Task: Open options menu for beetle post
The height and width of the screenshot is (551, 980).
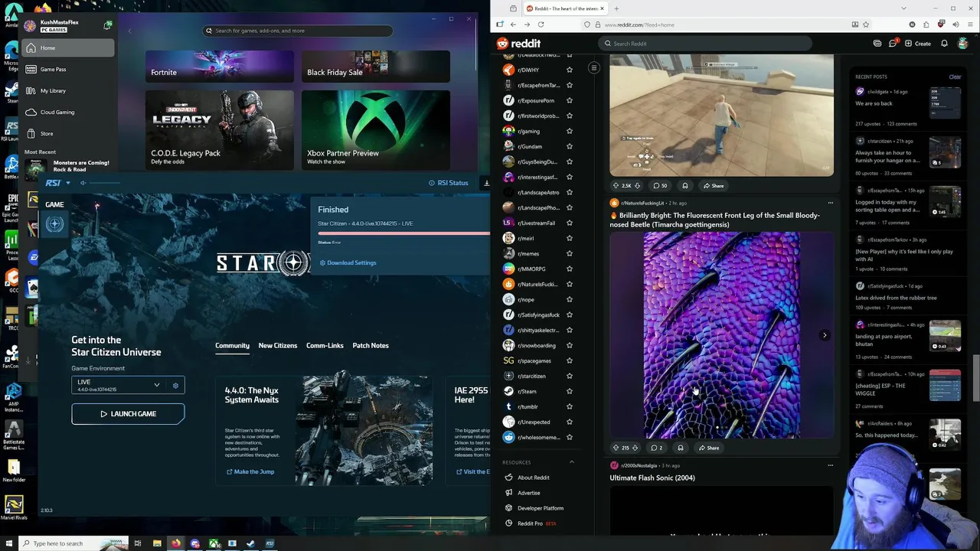Action: click(x=830, y=203)
